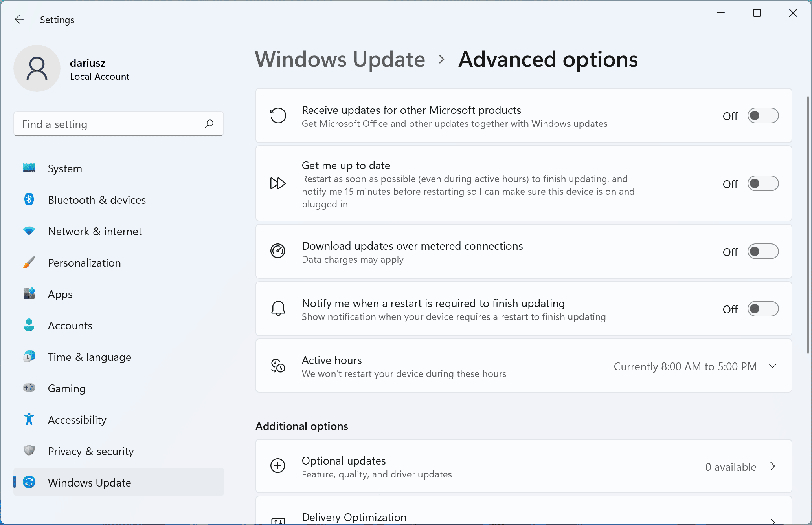Click the System monitor icon
Image resolution: width=812 pixels, height=525 pixels.
[29, 168]
